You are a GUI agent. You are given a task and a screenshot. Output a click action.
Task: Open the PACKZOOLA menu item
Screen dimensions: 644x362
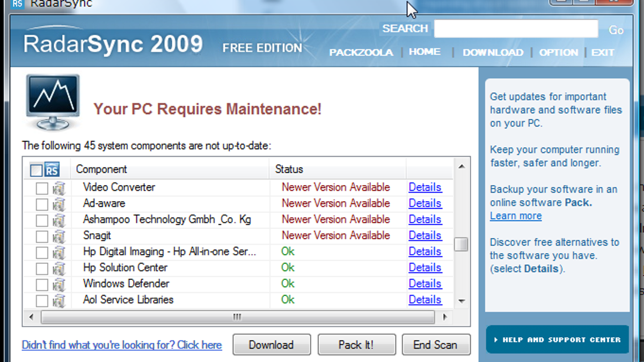click(361, 53)
